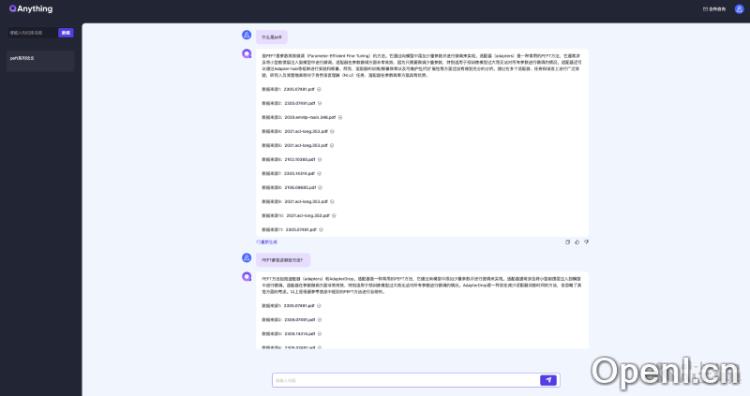
Task: Open the icon after source 10 acl-long.353.pdf
Action: [334, 216]
